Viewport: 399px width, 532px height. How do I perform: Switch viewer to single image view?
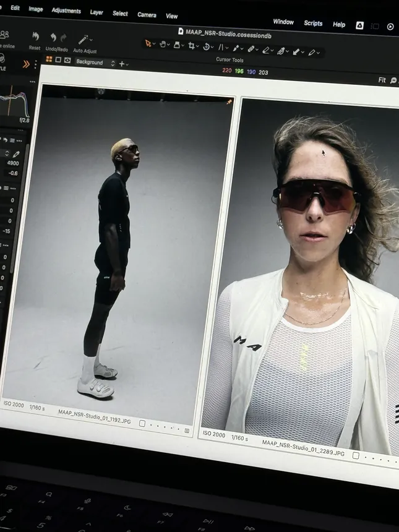tap(58, 60)
